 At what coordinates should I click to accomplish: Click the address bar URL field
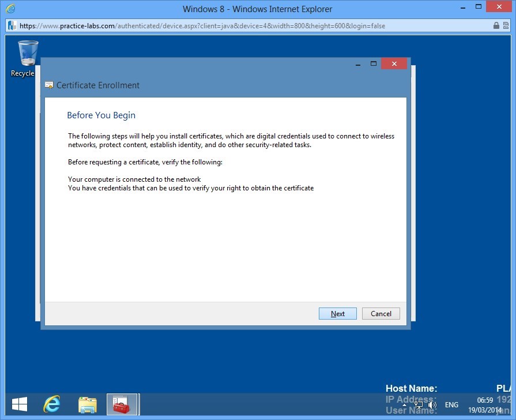pyautogui.click(x=231, y=25)
